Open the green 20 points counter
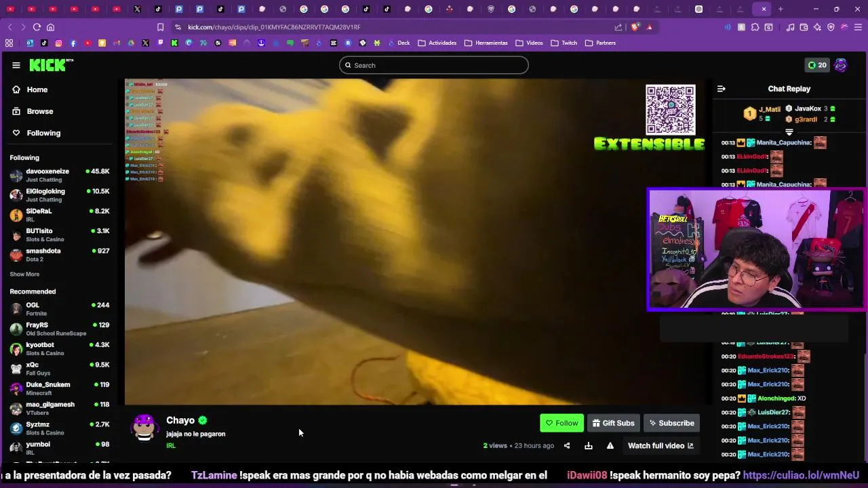868x488 pixels. coord(817,65)
